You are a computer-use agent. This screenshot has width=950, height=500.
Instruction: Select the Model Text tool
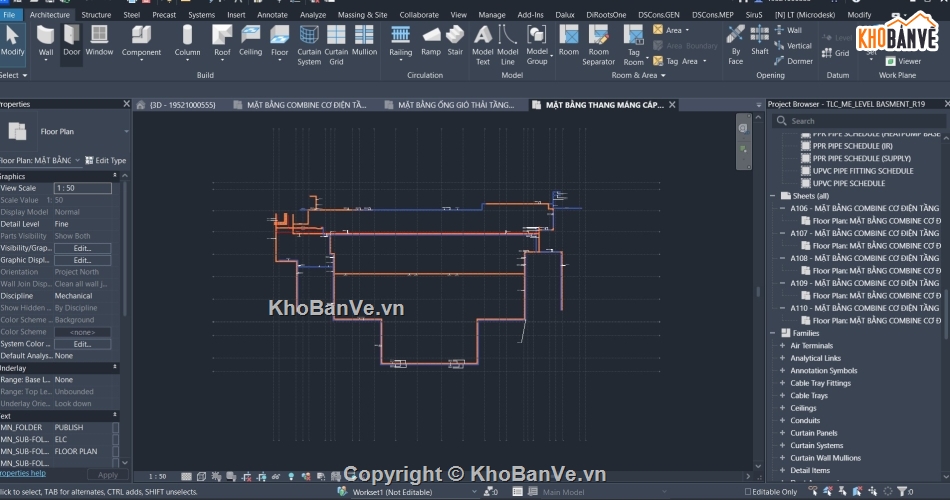(483, 45)
